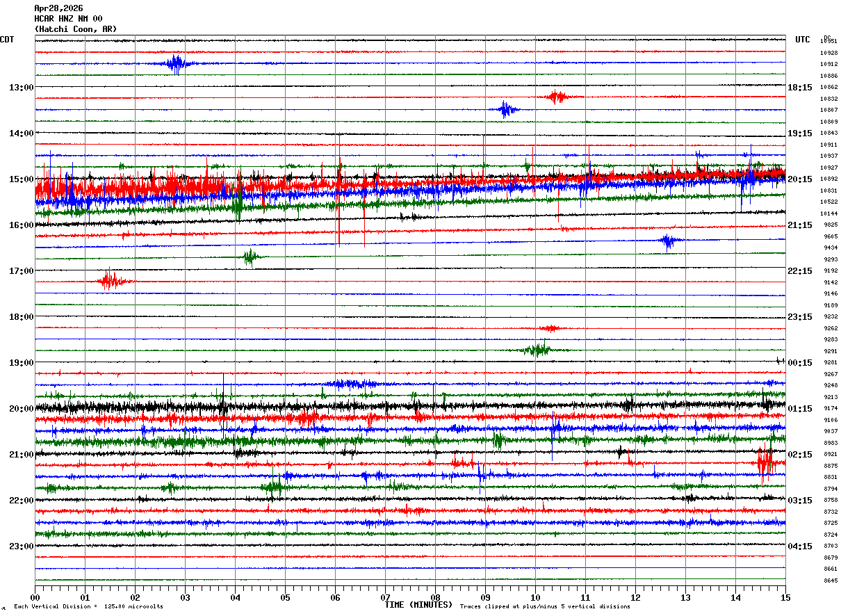The width and height of the screenshot is (841, 616).
Task: Select DC value 8703
Action: tap(831, 546)
